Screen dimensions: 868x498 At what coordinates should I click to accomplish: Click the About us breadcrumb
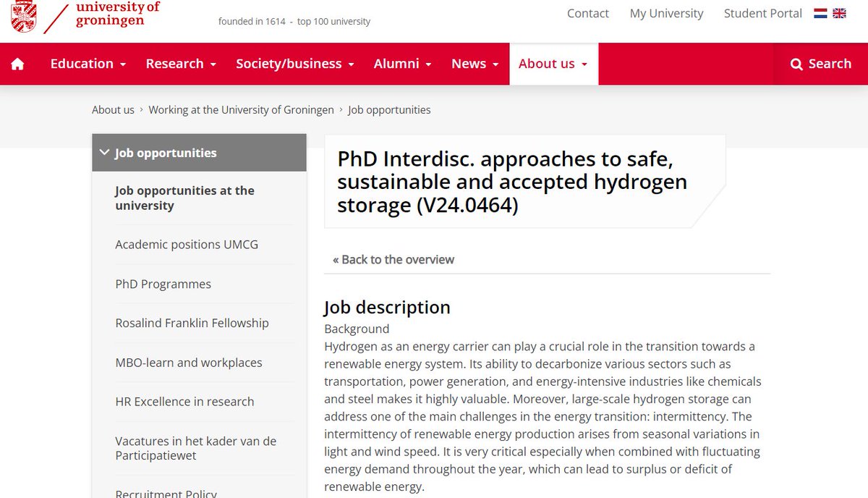pyautogui.click(x=113, y=110)
